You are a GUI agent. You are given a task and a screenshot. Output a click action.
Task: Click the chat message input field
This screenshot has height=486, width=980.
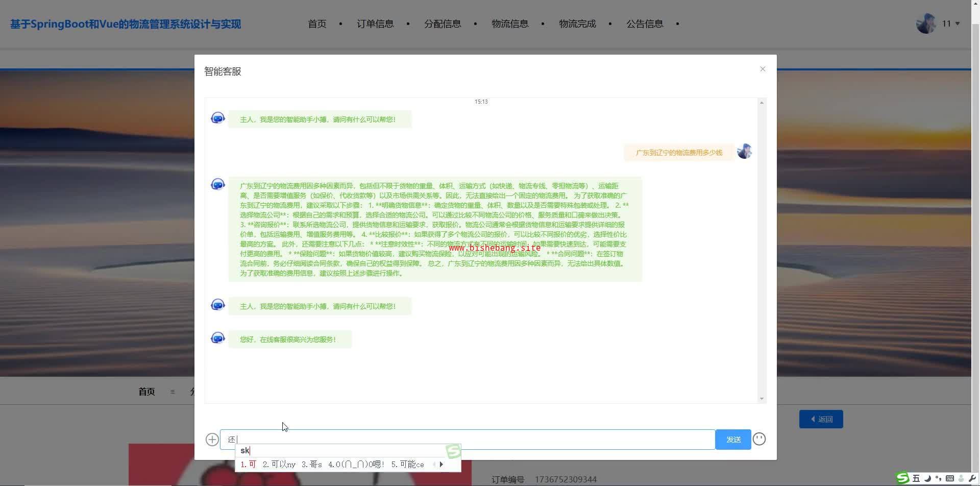click(x=467, y=440)
